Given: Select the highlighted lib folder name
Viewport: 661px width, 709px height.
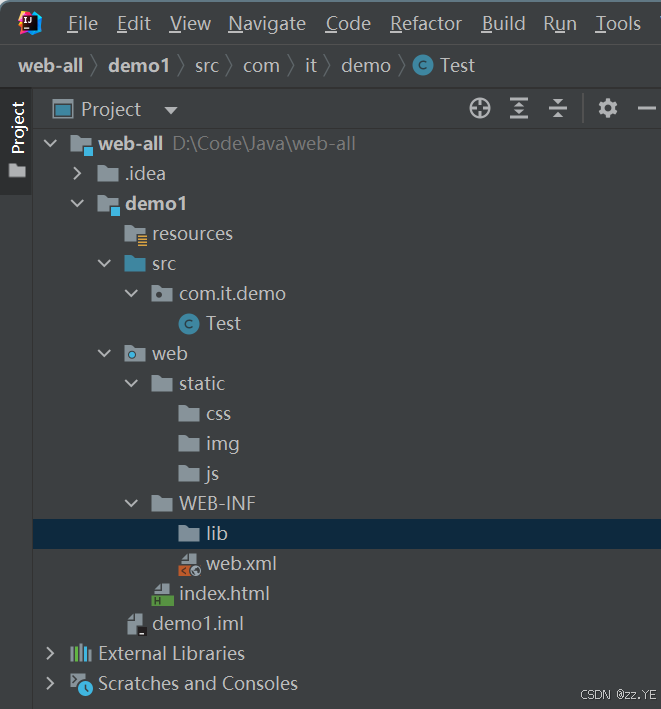Looking at the screenshot, I should 217,534.
